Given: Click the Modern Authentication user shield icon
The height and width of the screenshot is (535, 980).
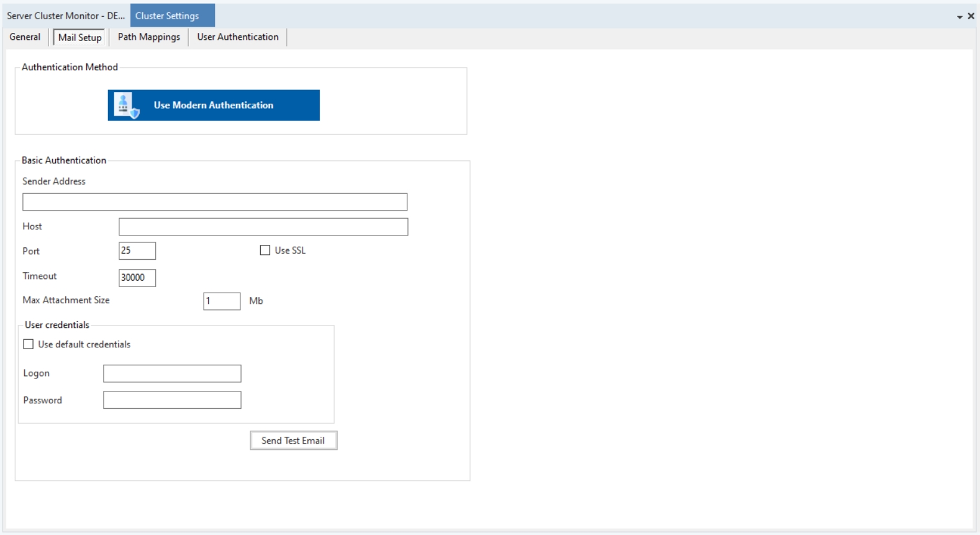Looking at the screenshot, I should point(126,106).
